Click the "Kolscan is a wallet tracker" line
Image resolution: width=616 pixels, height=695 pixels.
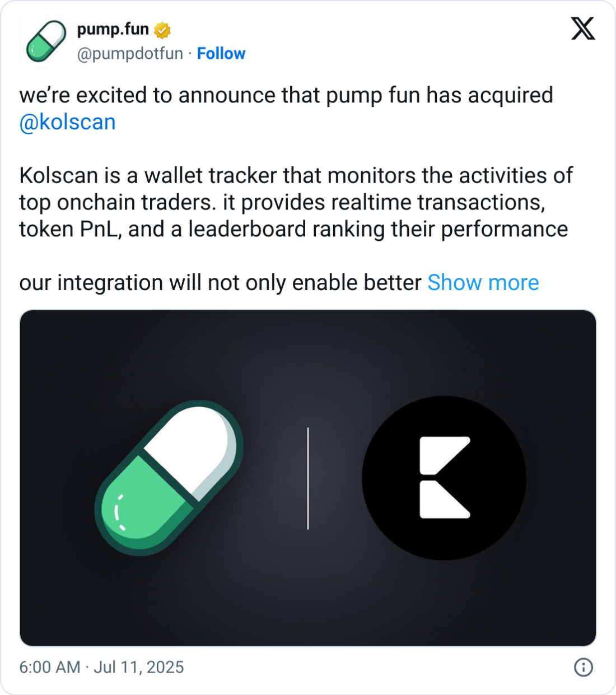tap(296, 176)
